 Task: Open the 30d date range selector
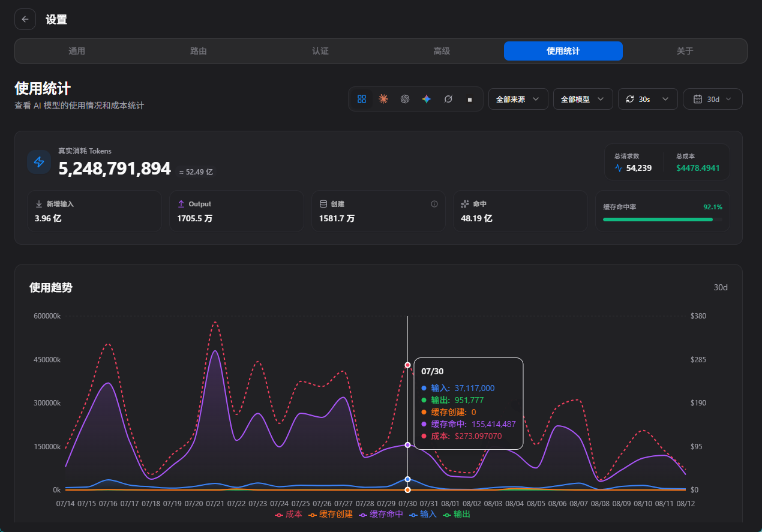pyautogui.click(x=713, y=99)
